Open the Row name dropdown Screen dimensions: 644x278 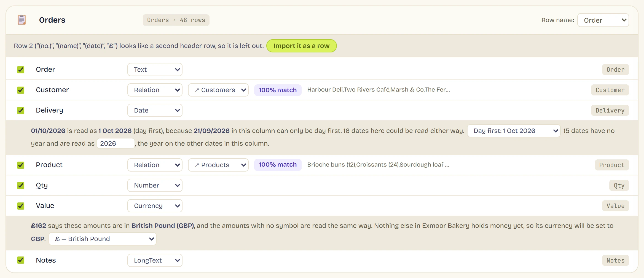(x=603, y=20)
